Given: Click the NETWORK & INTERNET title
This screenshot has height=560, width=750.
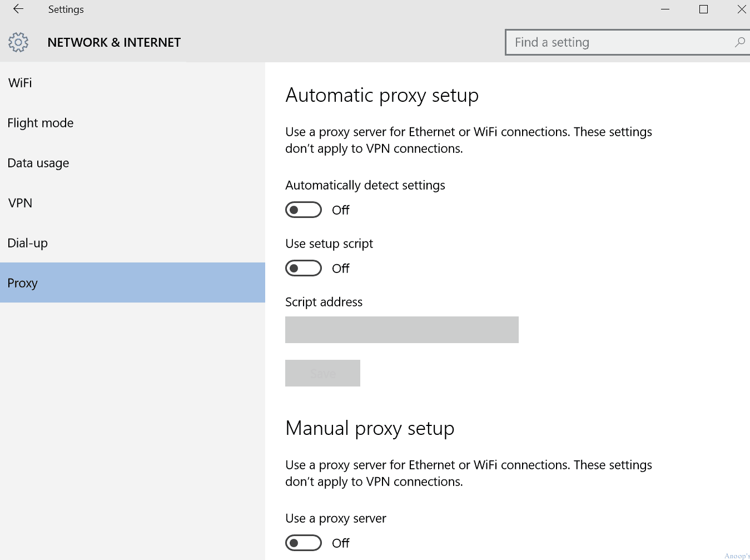Looking at the screenshot, I should (x=114, y=42).
